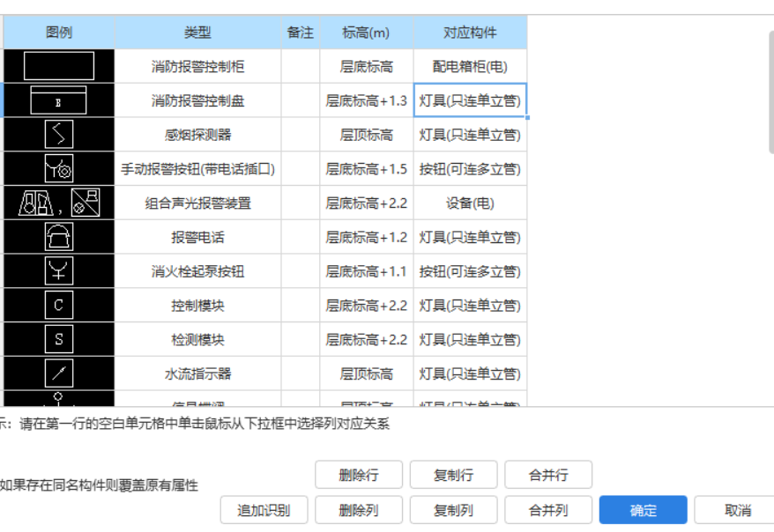The image size is (774, 532).
Task: Click the 层底标高+1.3 elevation cell
Action: tap(366, 100)
